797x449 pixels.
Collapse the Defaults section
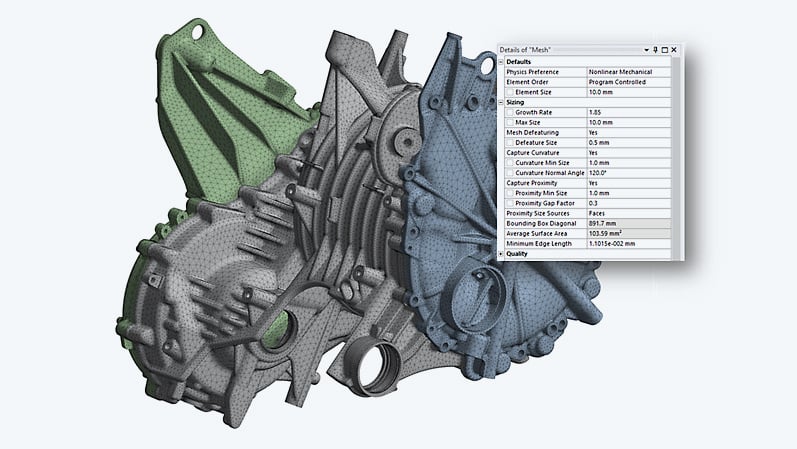(501, 61)
